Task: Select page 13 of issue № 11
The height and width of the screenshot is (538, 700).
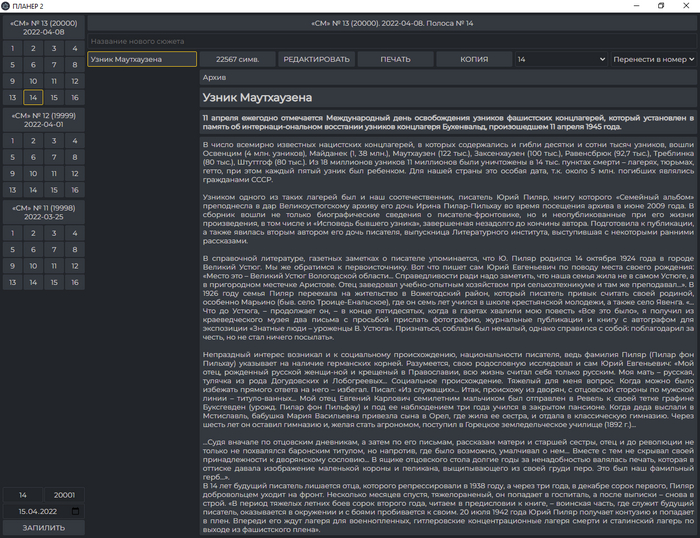Action: tap(12, 282)
